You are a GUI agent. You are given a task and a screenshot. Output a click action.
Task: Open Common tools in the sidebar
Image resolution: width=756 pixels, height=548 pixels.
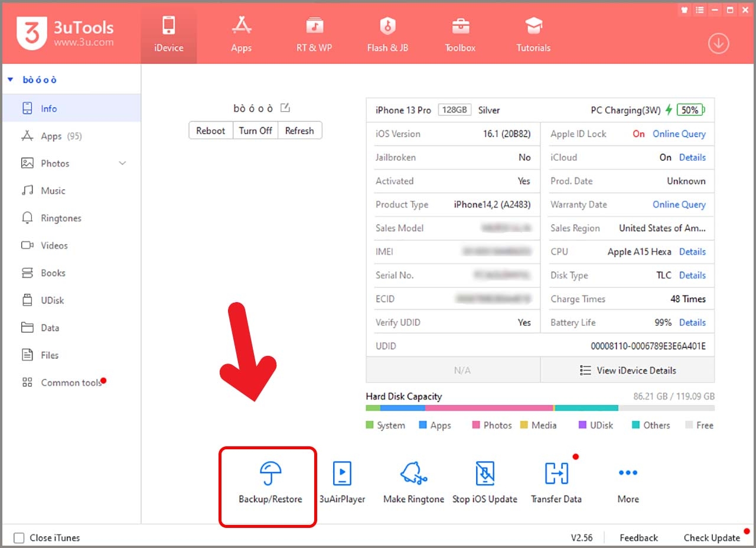pyautogui.click(x=71, y=382)
